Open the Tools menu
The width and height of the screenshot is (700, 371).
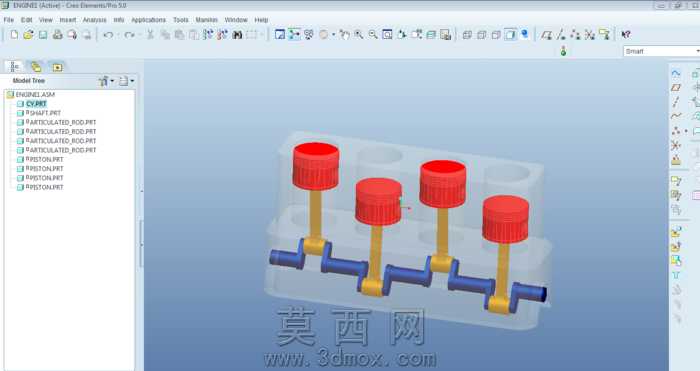(x=181, y=20)
